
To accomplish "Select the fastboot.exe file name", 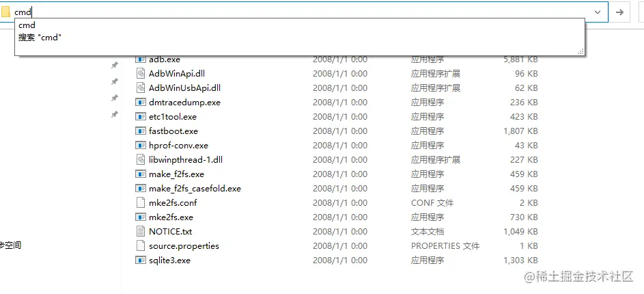I will click(173, 131).
